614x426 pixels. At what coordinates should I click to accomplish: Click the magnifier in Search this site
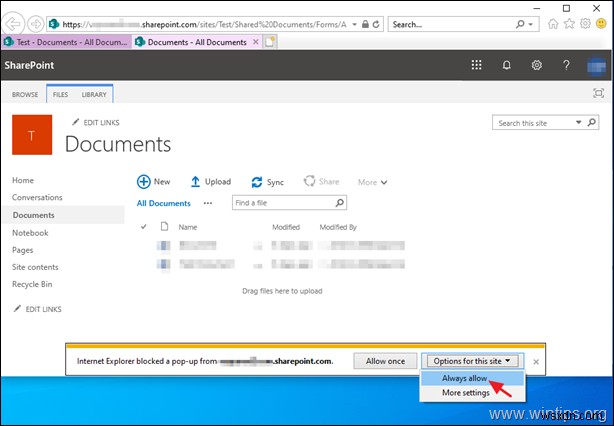(x=592, y=123)
